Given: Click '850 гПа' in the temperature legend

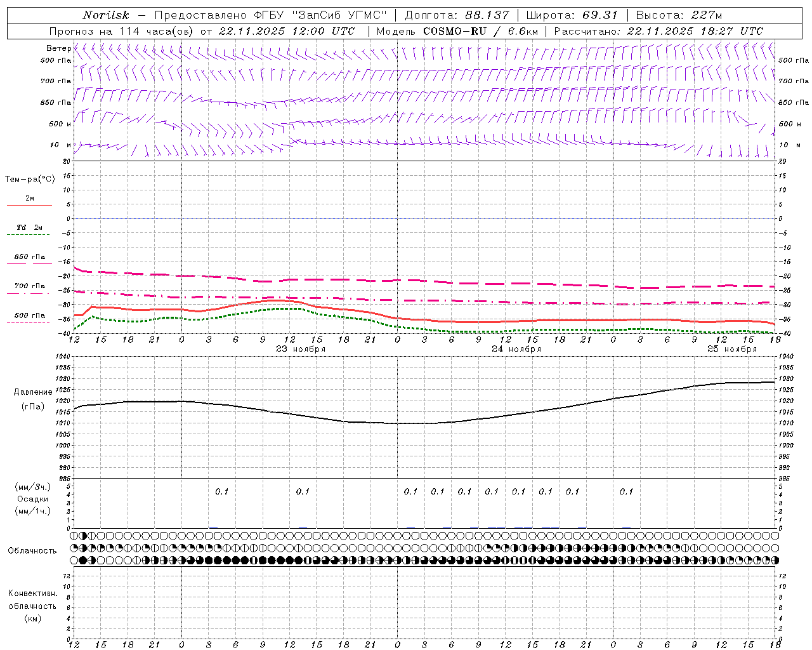Looking at the screenshot, I should 30,257.
